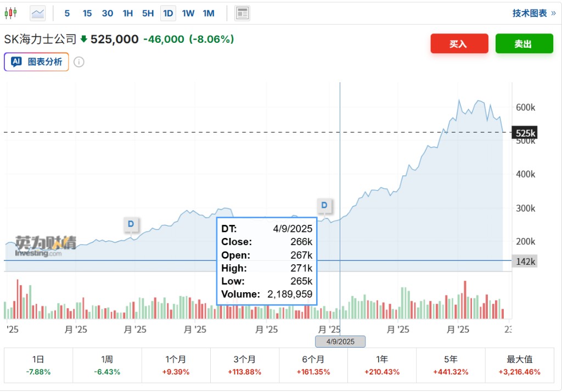
Task: Switch to the 1W interval
Action: tap(188, 13)
